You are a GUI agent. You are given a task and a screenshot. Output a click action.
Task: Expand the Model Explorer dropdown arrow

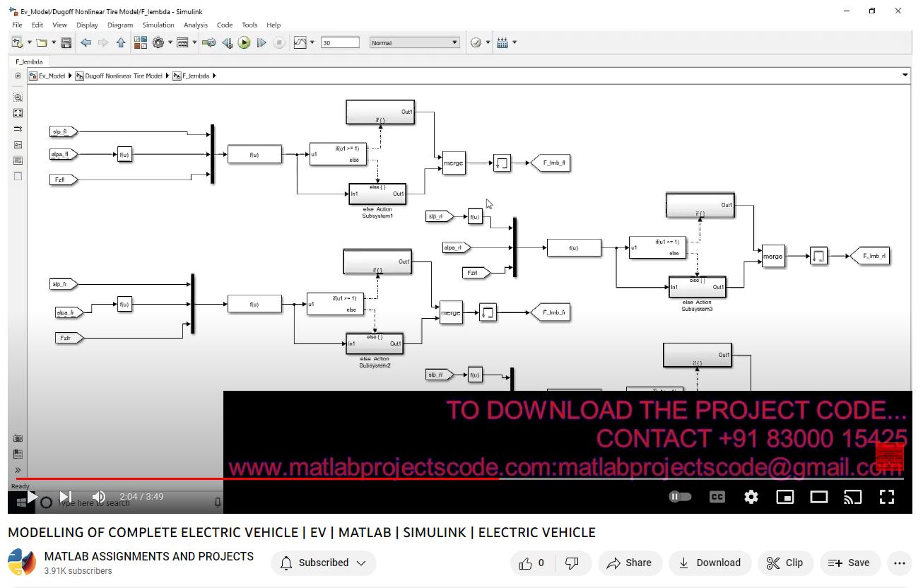[194, 43]
